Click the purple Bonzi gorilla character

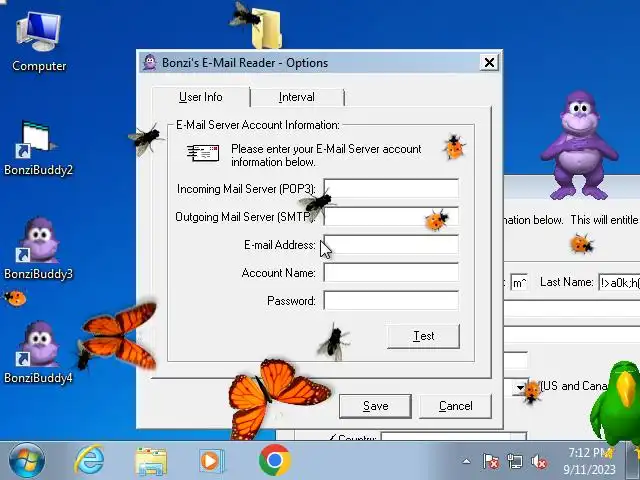[x=579, y=146]
